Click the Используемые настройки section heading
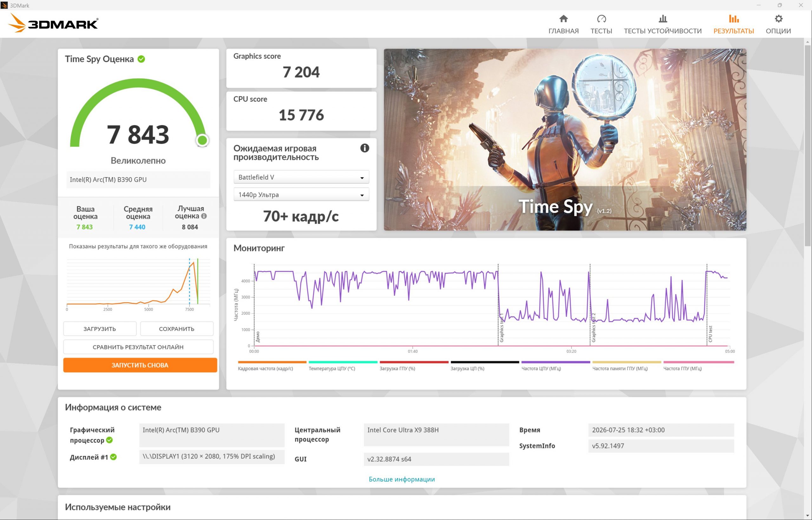Image resolution: width=812 pixels, height=520 pixels. pos(118,507)
